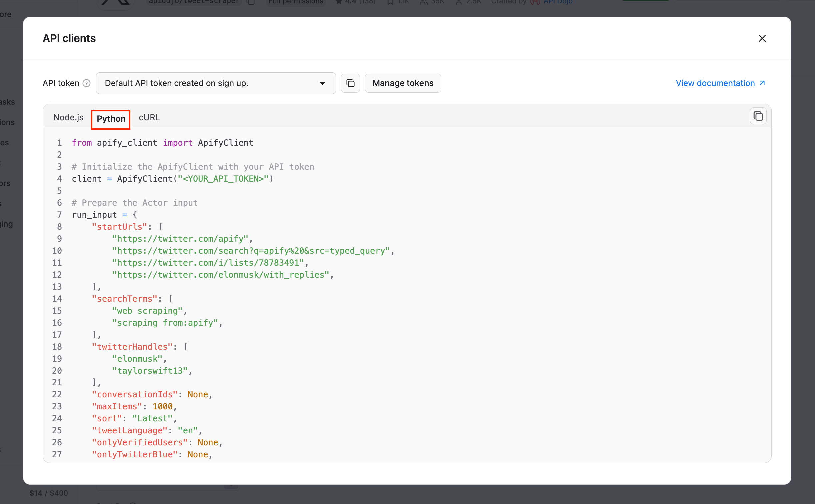Click the Manage tokens button

point(403,83)
